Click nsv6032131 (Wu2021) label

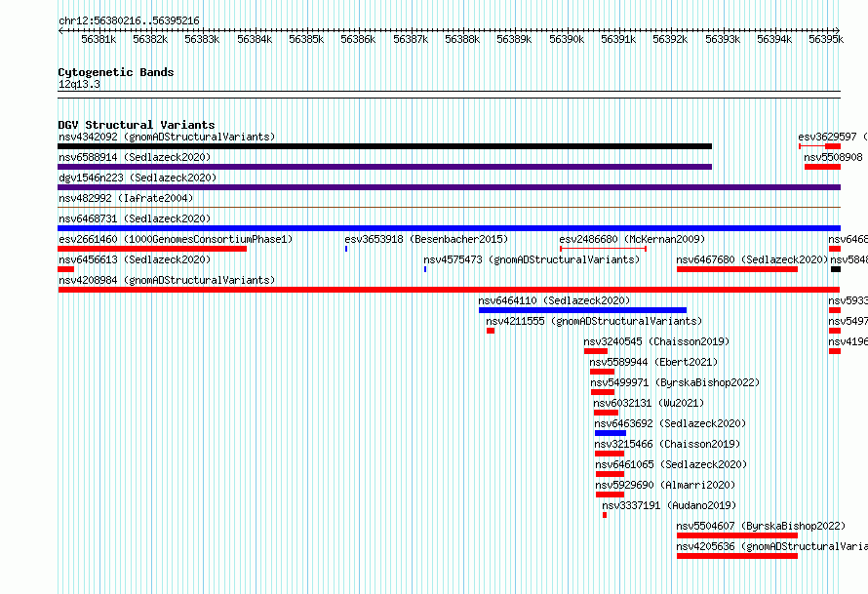click(x=649, y=403)
